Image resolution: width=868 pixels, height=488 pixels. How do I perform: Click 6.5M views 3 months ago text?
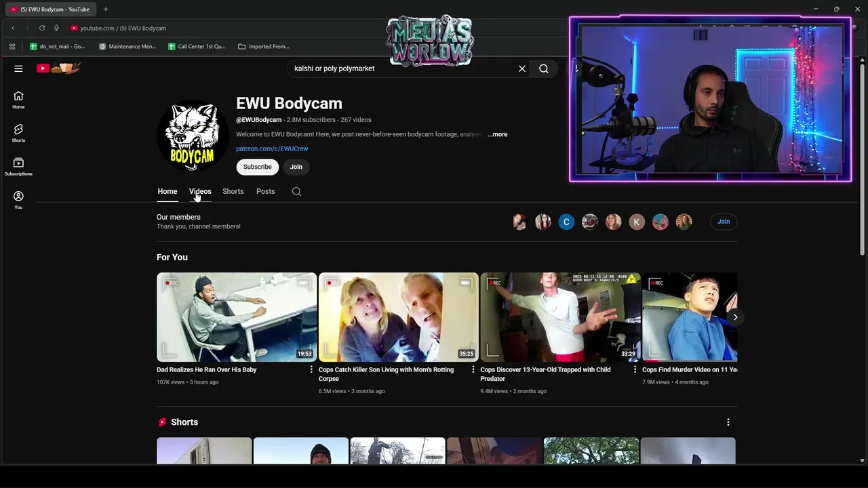[x=351, y=391]
